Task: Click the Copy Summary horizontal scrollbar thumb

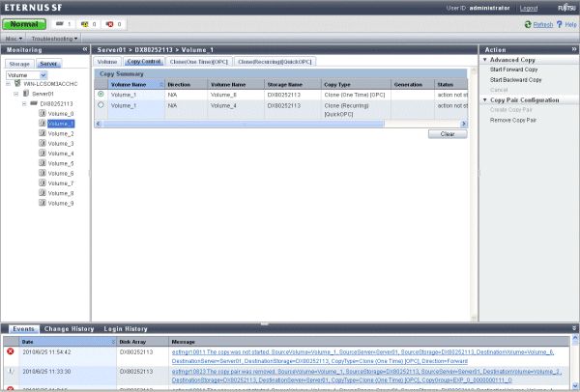Action: (x=244, y=124)
